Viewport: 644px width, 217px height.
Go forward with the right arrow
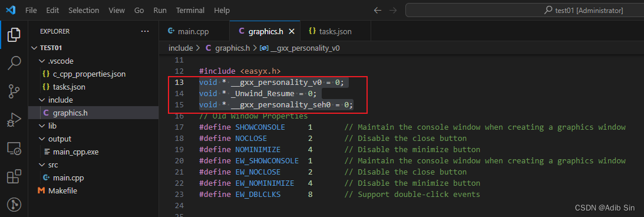click(x=393, y=10)
